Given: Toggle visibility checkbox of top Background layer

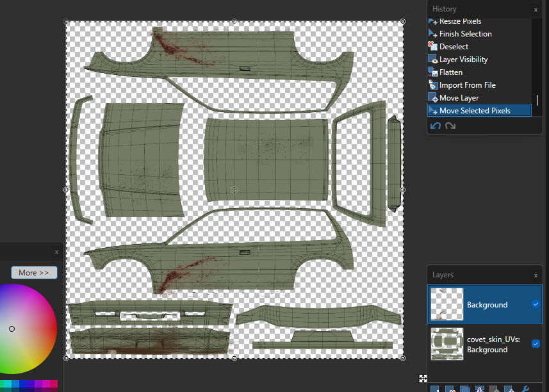Looking at the screenshot, I should (536, 304).
